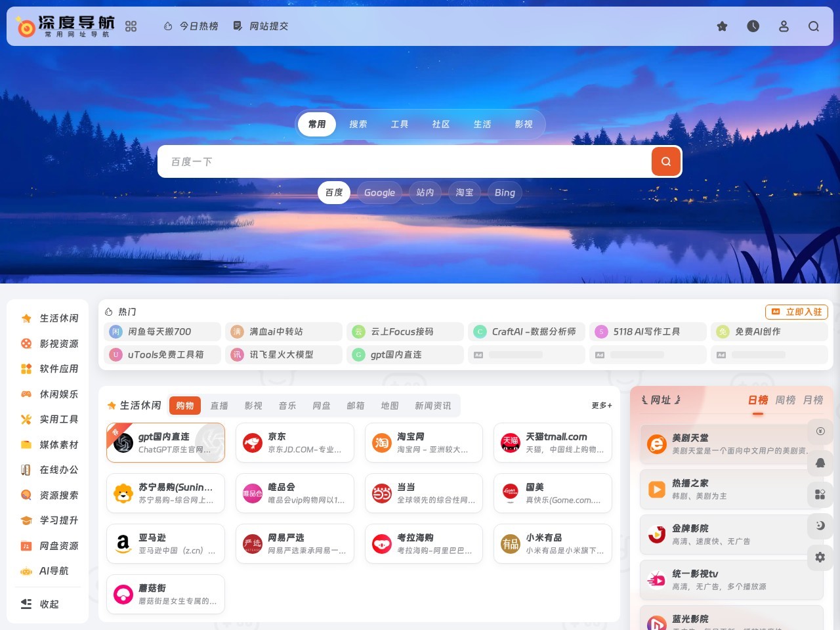840x630 pixels.
Task: Open the 讯飞星火大模型 hot link
Action: 283,354
